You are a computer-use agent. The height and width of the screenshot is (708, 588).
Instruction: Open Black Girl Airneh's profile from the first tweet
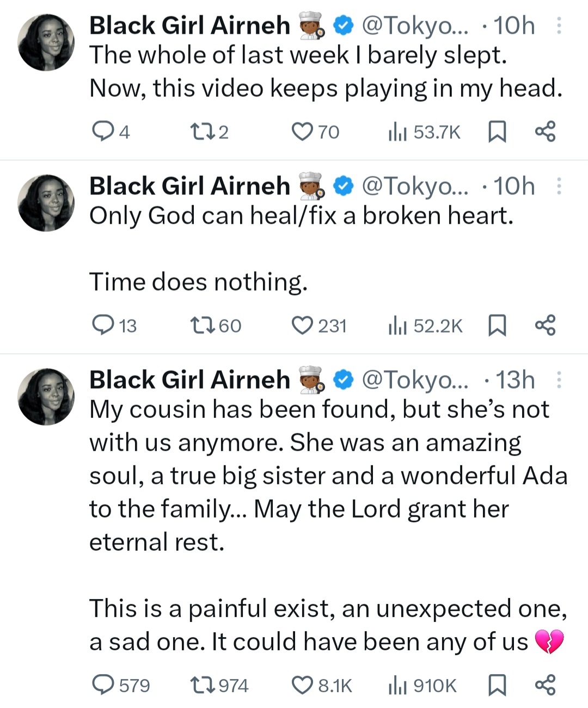click(x=189, y=26)
